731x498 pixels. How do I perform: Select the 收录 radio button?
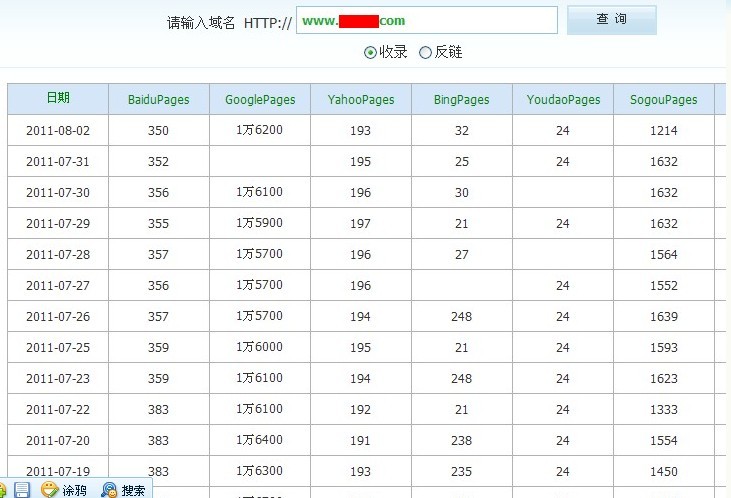click(x=371, y=52)
